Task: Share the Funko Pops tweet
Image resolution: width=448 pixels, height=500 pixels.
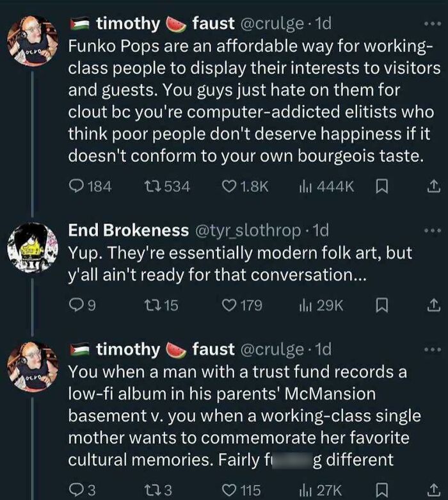Action: click(x=433, y=186)
